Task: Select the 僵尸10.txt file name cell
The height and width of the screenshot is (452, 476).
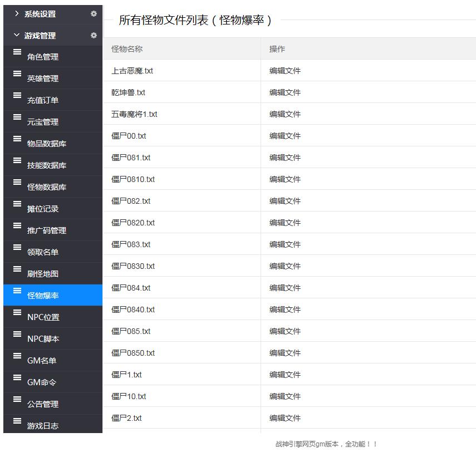Action: [x=129, y=396]
